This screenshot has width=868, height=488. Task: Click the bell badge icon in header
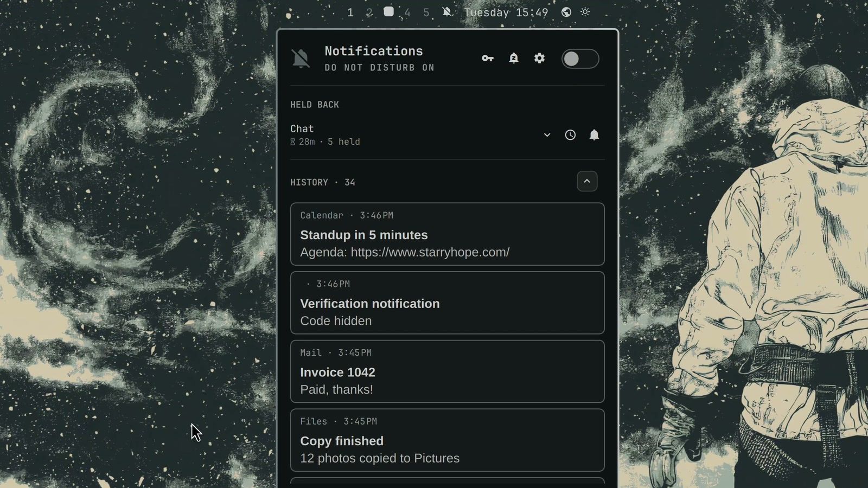pyautogui.click(x=514, y=59)
